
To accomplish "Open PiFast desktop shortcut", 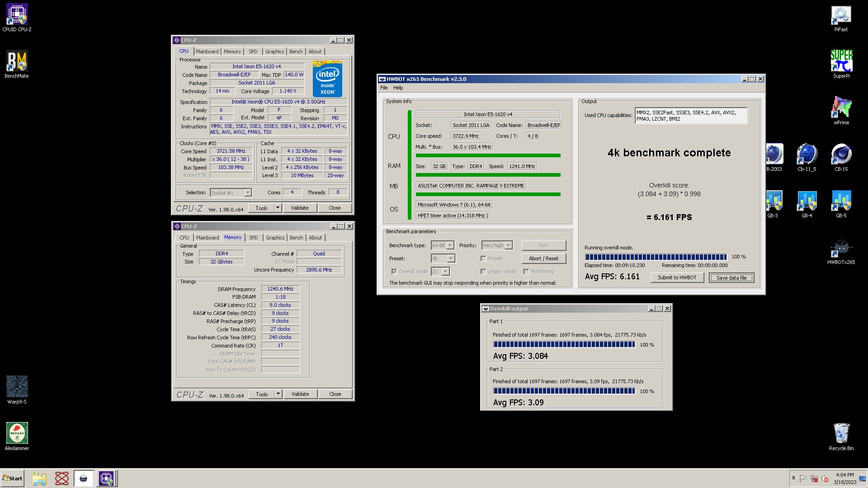I will (841, 18).
